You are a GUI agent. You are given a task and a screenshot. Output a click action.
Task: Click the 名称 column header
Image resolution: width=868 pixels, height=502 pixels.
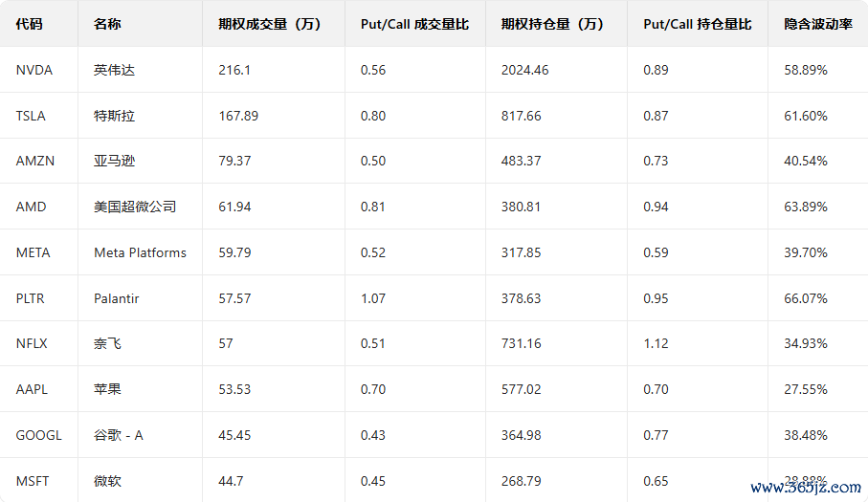click(x=107, y=24)
